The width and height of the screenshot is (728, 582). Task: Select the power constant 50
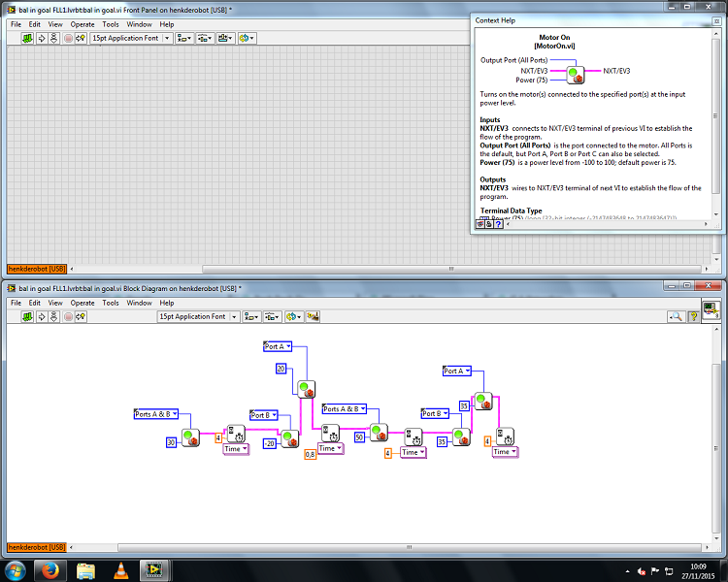point(359,437)
